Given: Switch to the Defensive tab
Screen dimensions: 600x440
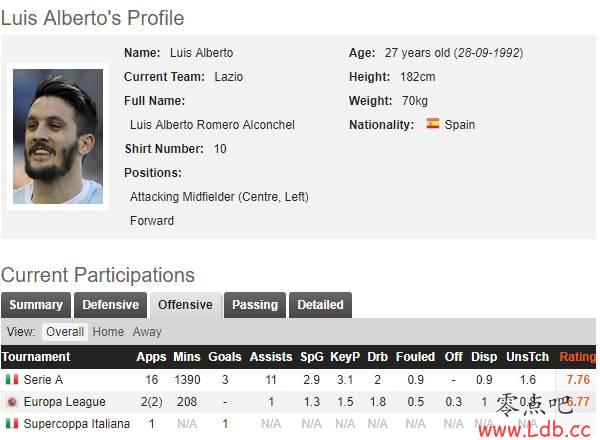Looking at the screenshot, I should 111,305.
